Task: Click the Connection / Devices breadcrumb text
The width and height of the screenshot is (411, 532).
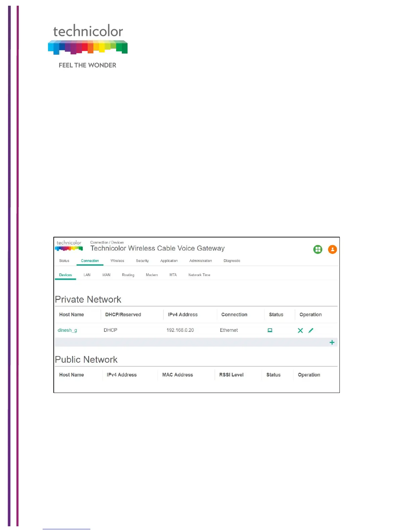Action: [107, 242]
